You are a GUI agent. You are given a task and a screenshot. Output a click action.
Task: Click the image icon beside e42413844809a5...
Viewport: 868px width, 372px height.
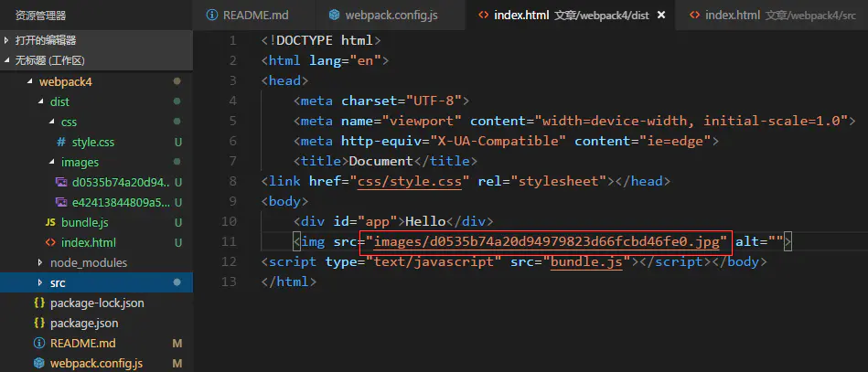(x=61, y=202)
